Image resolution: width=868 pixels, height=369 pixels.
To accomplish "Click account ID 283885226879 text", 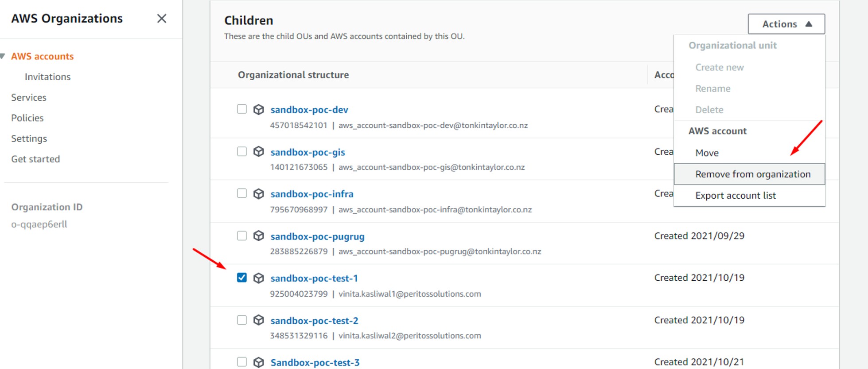I will click(299, 251).
